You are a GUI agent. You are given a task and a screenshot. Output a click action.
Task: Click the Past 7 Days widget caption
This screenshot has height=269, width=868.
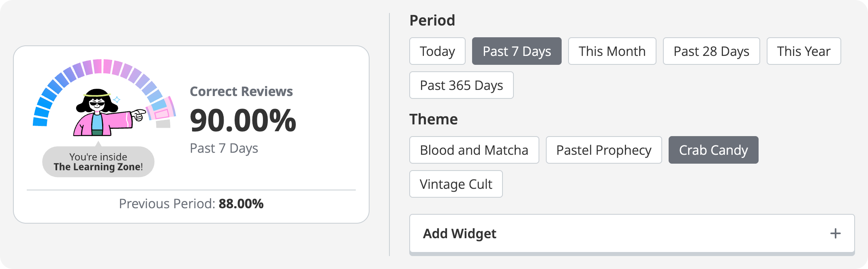point(224,148)
